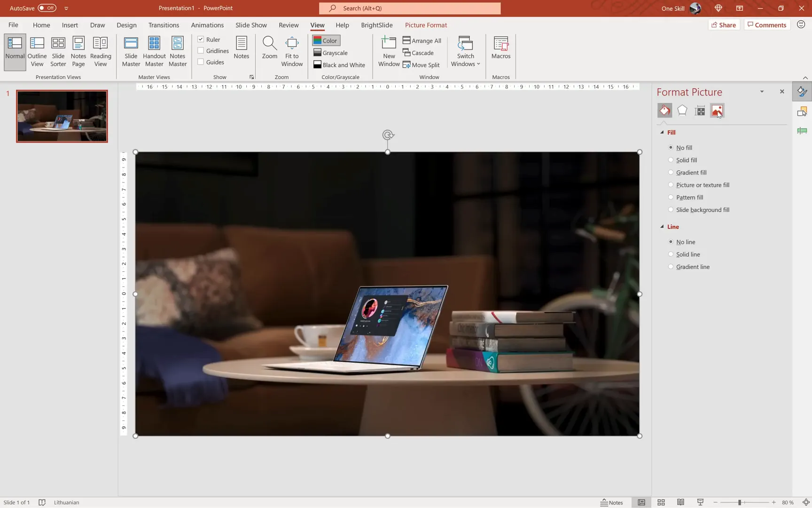This screenshot has height=508, width=812.
Task: Click zoom slider handle in status bar
Action: (x=739, y=502)
